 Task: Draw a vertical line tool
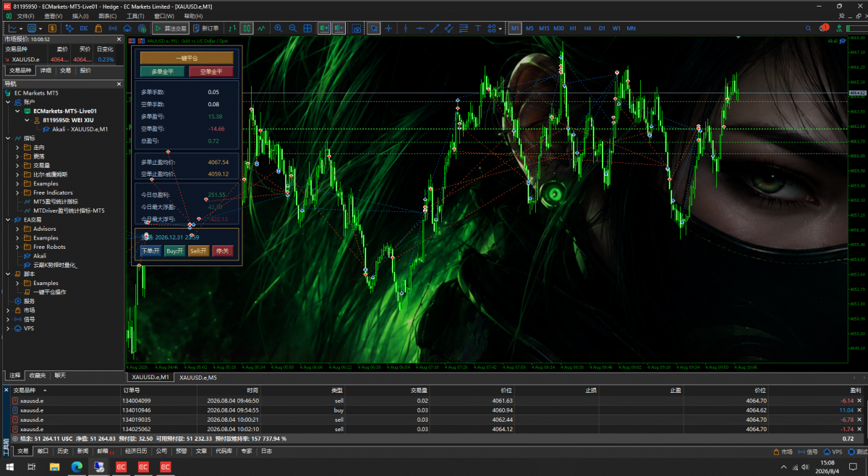(x=406, y=28)
